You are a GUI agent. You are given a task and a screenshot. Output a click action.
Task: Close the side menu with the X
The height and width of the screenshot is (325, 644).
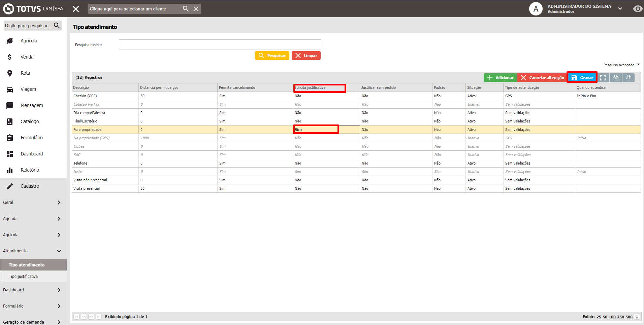coord(76,9)
